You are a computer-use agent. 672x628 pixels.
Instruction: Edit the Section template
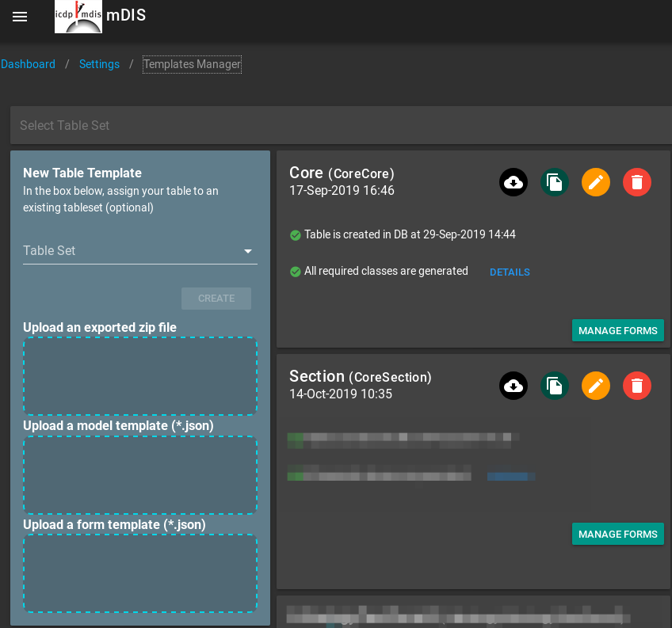click(x=596, y=386)
